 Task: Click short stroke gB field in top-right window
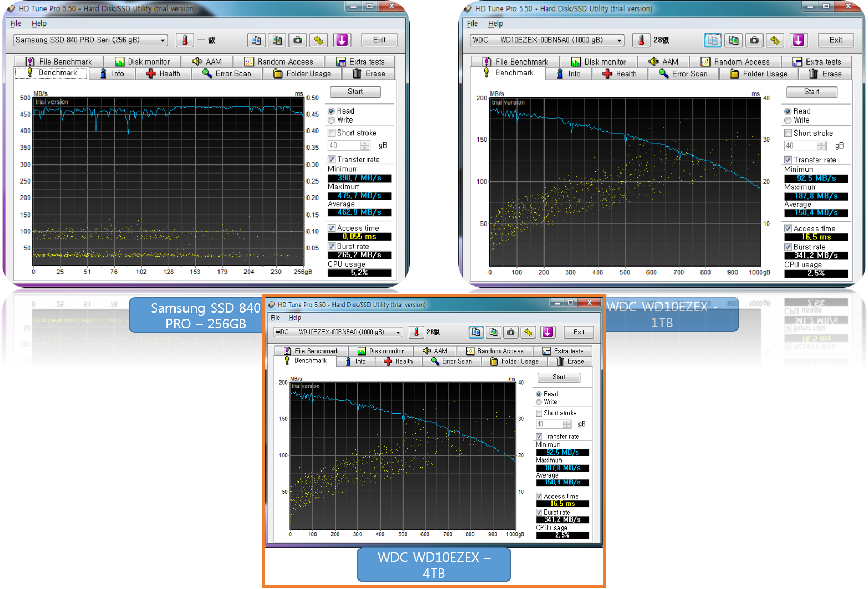tap(800, 146)
